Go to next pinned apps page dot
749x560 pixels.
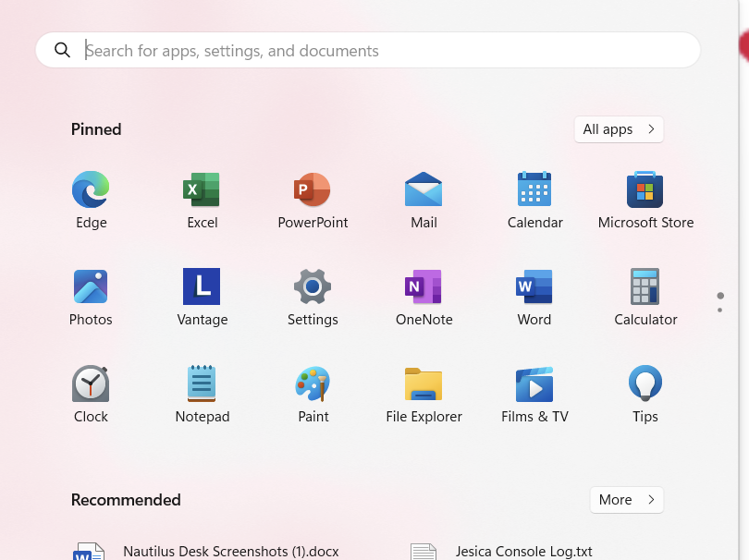719,310
